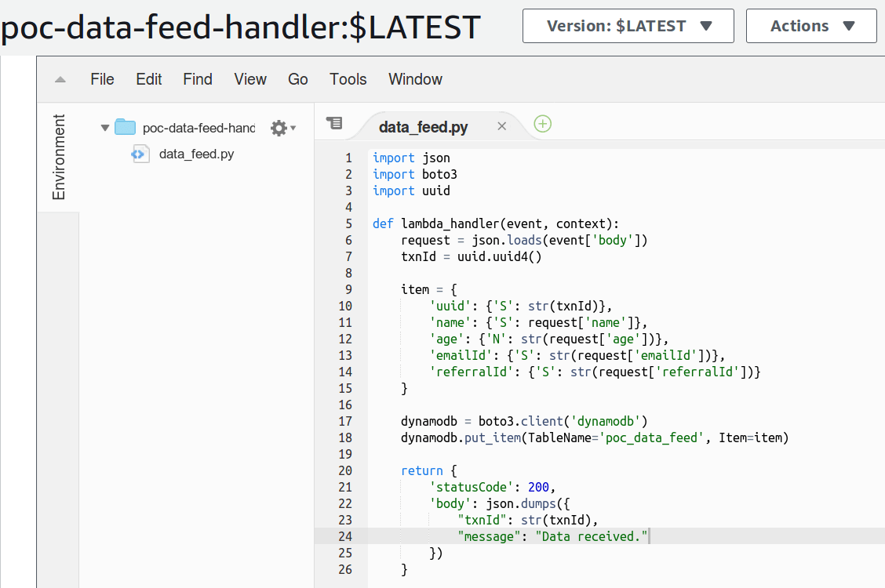The height and width of the screenshot is (588, 885).
Task: Open the File menu
Action: pyautogui.click(x=102, y=78)
